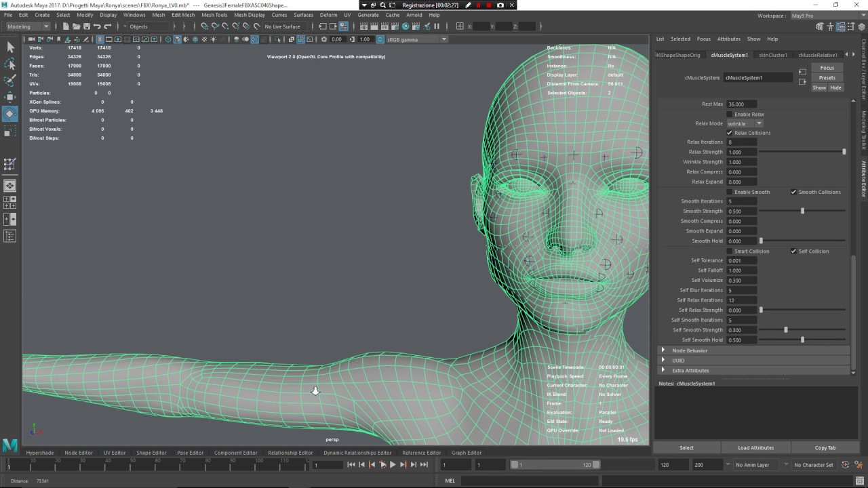This screenshot has height=488, width=868.
Task: Go to the end of the playback range
Action: (424, 465)
